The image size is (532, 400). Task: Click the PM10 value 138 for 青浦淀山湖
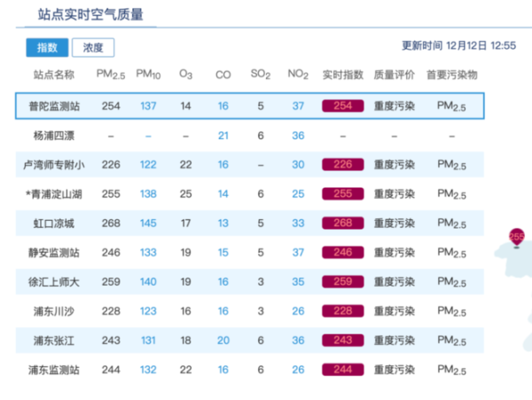pyautogui.click(x=148, y=193)
